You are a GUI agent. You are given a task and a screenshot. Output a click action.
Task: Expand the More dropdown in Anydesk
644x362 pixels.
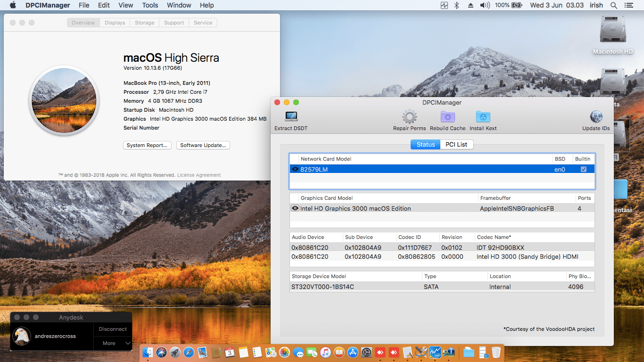pyautogui.click(x=112, y=343)
